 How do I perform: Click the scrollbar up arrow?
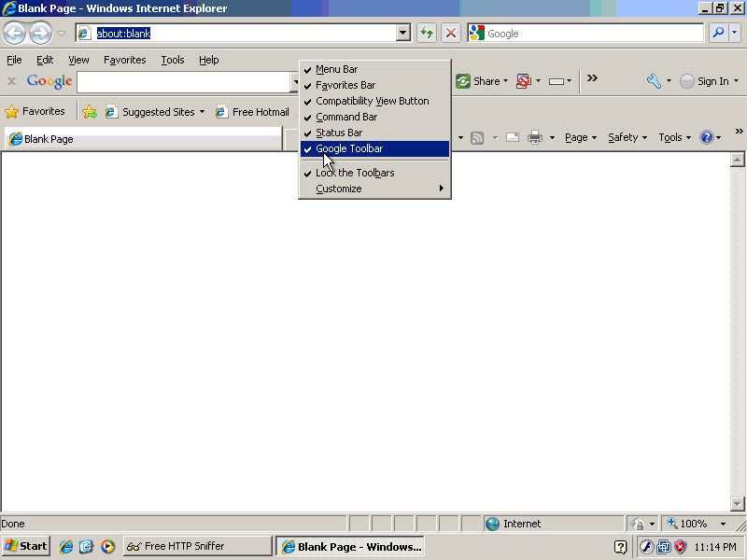pos(737,160)
